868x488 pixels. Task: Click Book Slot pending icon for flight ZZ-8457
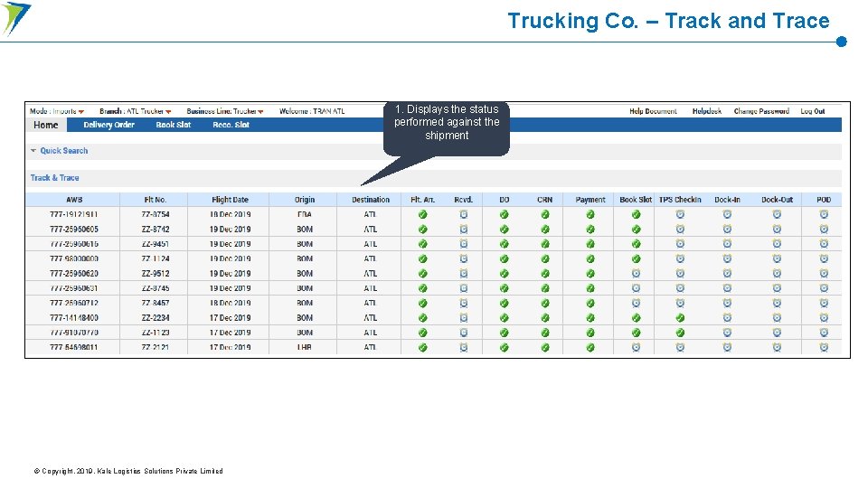coord(636,304)
